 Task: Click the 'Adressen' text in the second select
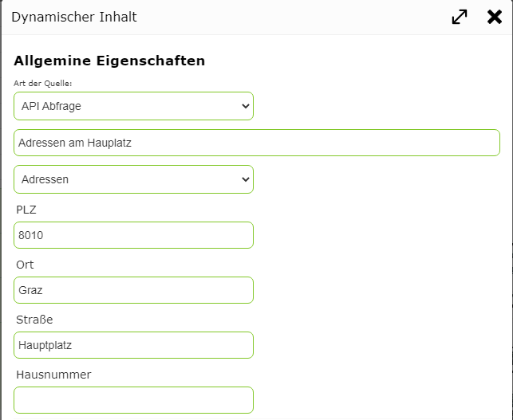(x=45, y=179)
